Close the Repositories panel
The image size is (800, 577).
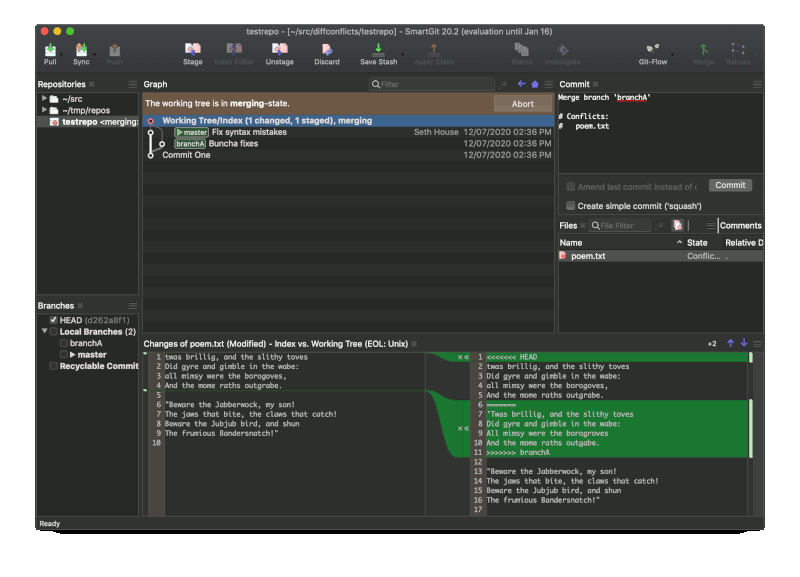pos(92,84)
